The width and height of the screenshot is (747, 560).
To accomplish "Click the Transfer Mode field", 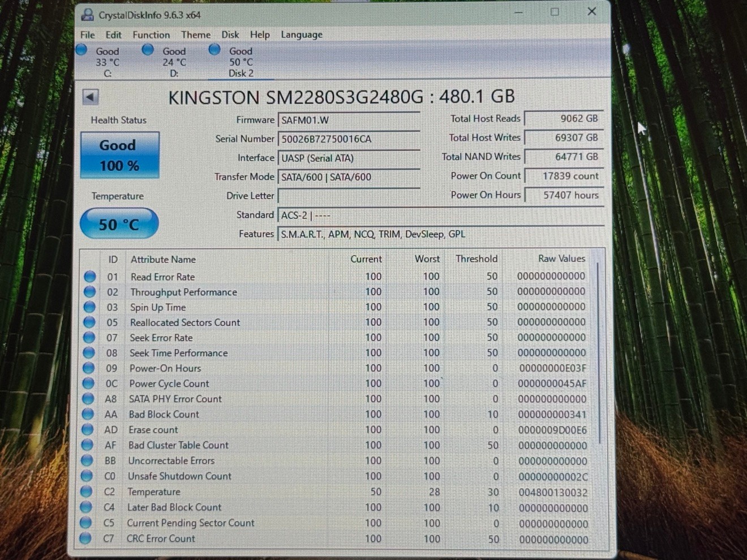I will pos(349,177).
